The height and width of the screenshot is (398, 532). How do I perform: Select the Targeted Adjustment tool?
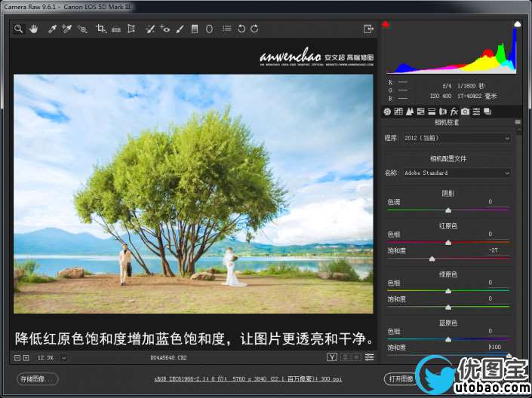point(82,29)
